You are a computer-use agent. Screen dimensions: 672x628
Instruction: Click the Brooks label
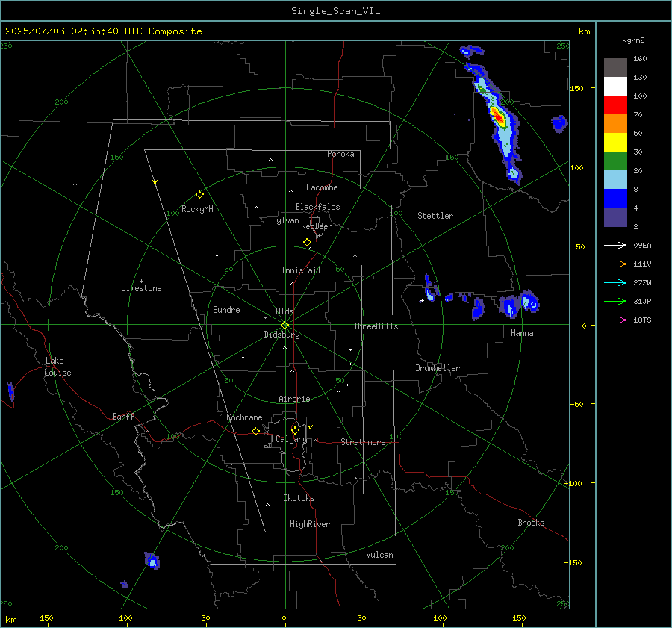[x=531, y=523]
